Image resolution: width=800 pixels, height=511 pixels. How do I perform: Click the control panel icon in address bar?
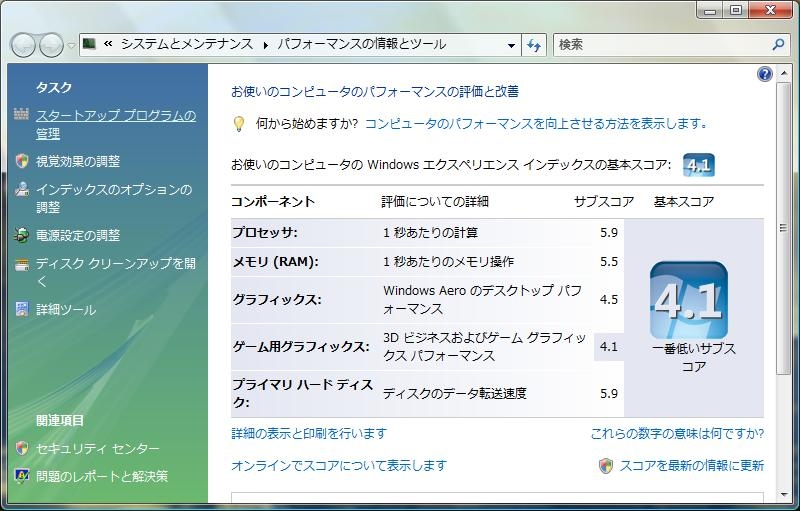pos(90,44)
